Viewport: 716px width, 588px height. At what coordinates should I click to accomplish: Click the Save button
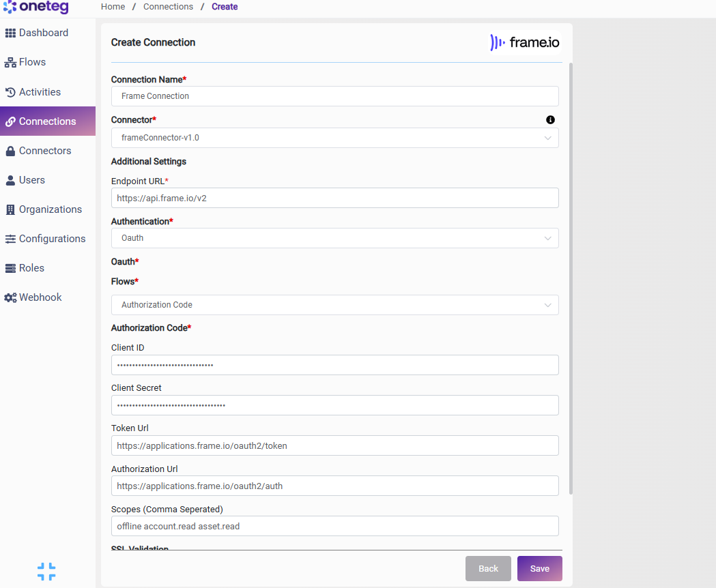(539, 568)
